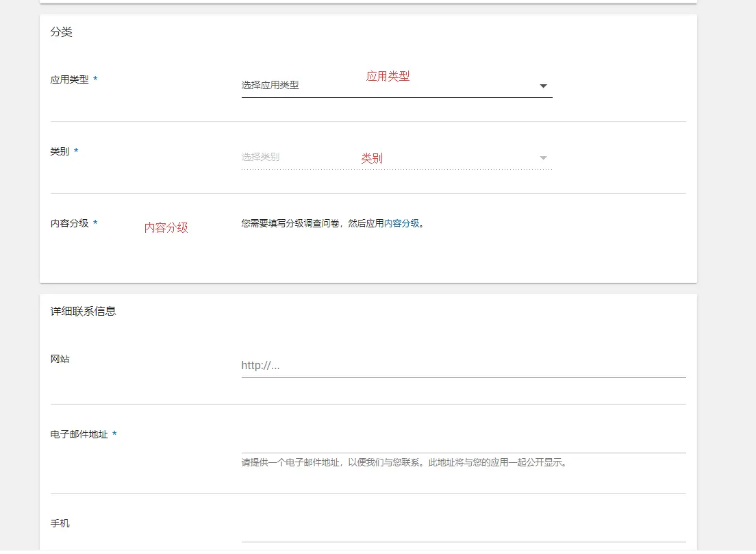Click the red 类别 annotation text

[x=370, y=158]
